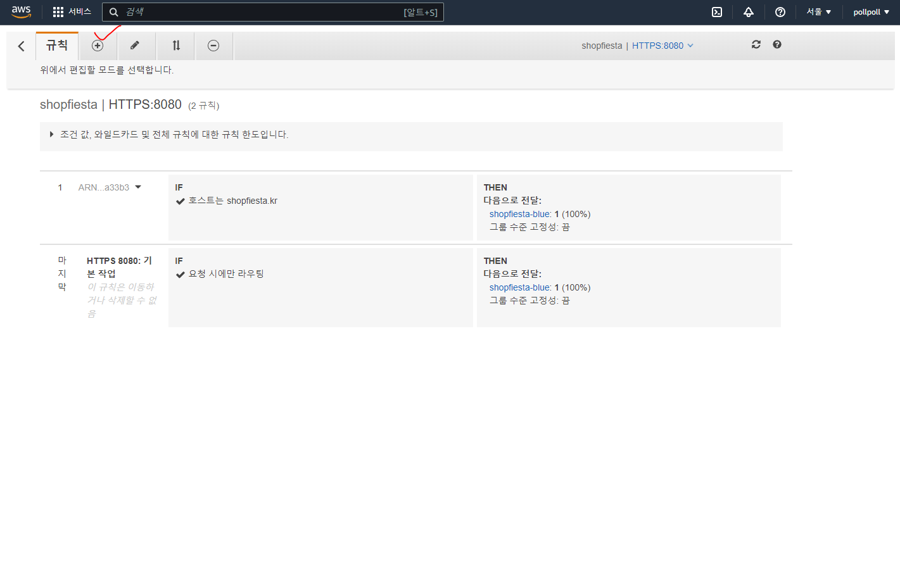Click the HTTPS 8080: 기본 작업 label

[120, 267]
